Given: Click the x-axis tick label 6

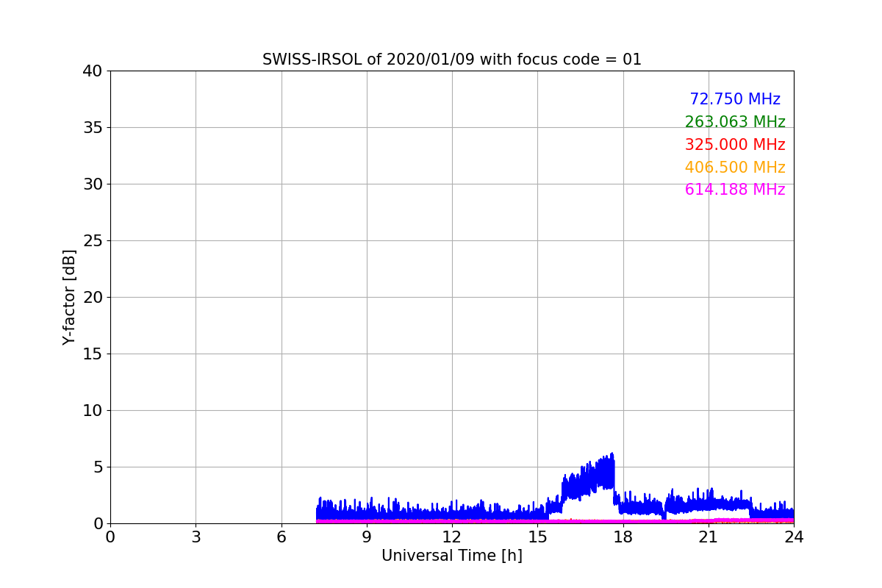Looking at the screenshot, I should point(282,537).
